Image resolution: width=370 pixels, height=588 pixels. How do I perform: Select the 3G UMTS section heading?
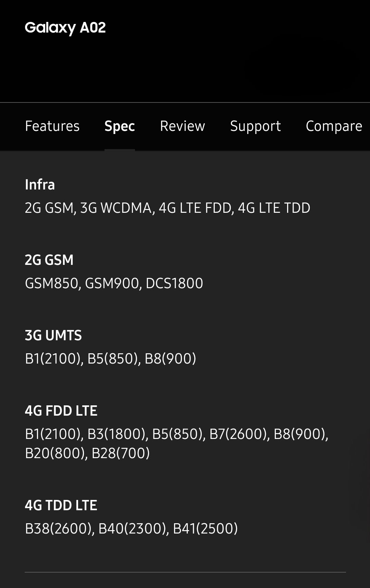click(54, 336)
